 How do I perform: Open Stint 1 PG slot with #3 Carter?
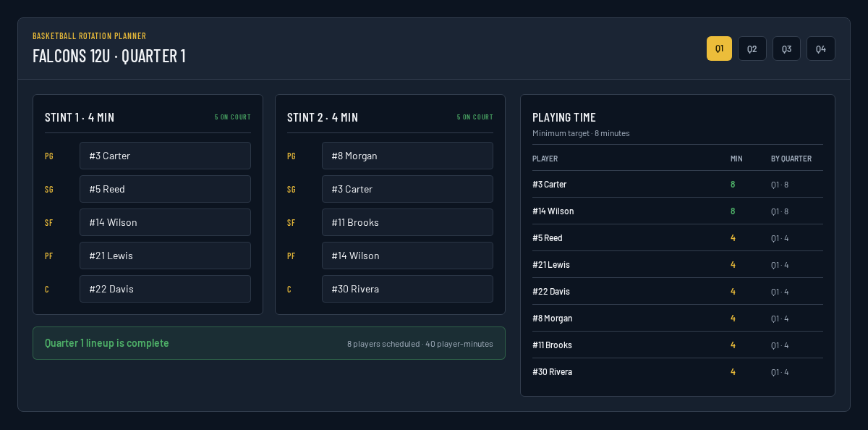165,156
